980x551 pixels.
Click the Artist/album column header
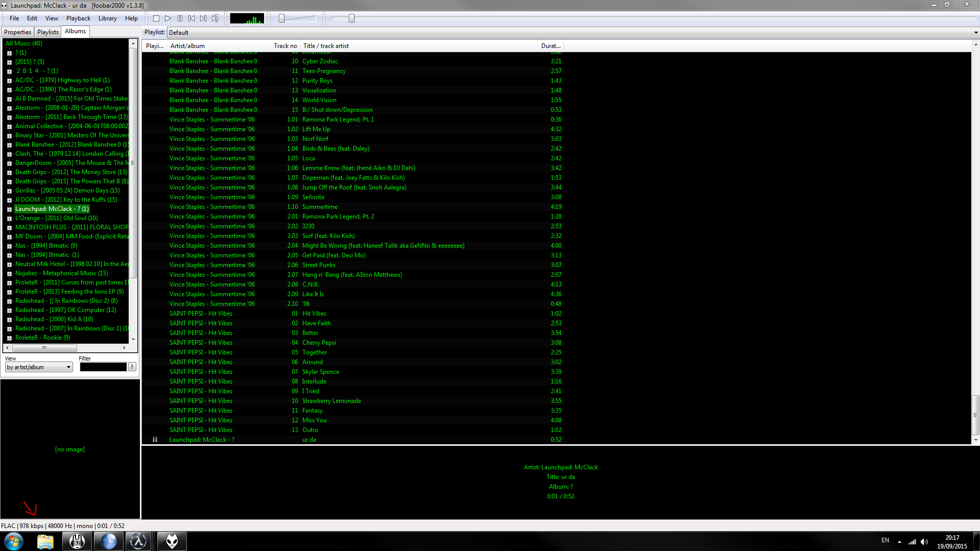218,46
